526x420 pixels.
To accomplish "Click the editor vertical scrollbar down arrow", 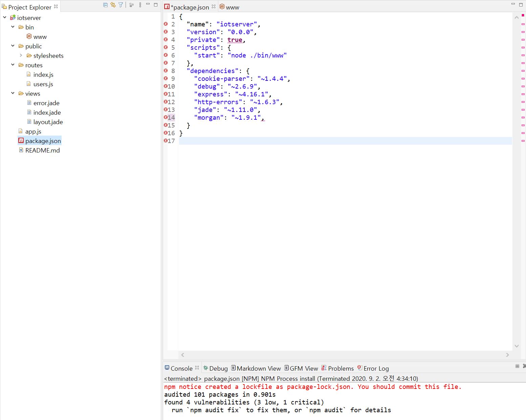I will point(517,346).
